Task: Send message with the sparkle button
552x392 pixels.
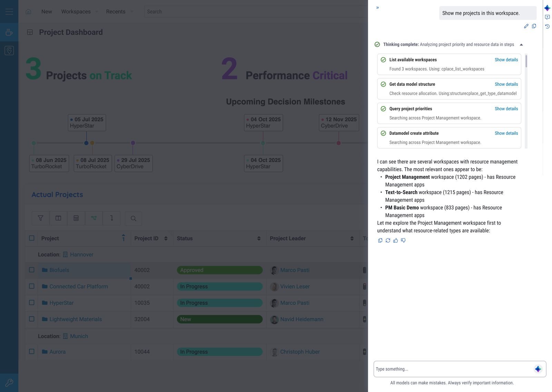Action: (538, 369)
